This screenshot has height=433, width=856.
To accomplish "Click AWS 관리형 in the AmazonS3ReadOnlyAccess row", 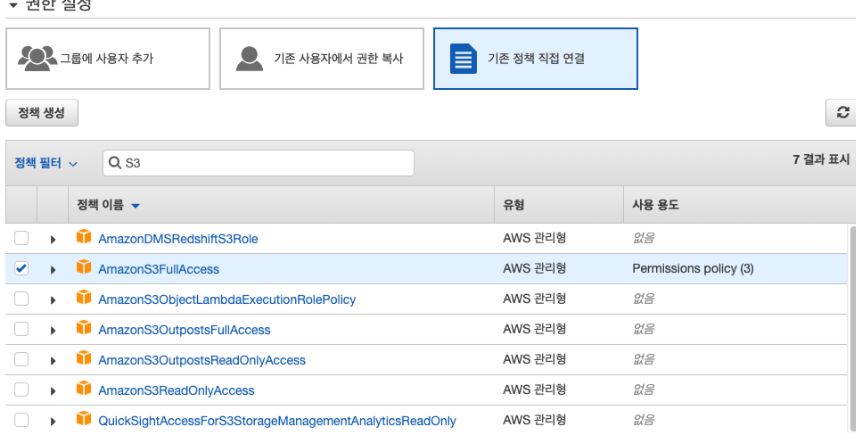I will click(534, 389).
